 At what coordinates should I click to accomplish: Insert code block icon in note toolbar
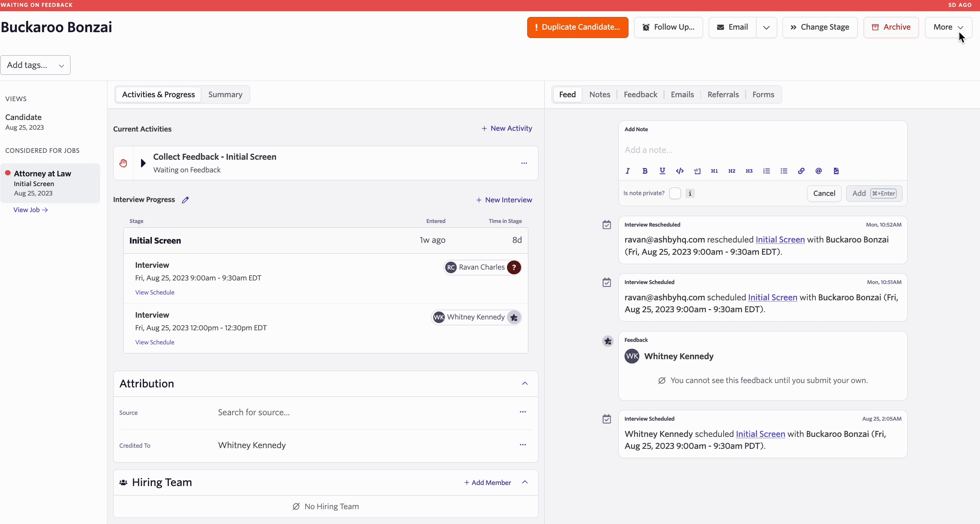[x=697, y=171]
